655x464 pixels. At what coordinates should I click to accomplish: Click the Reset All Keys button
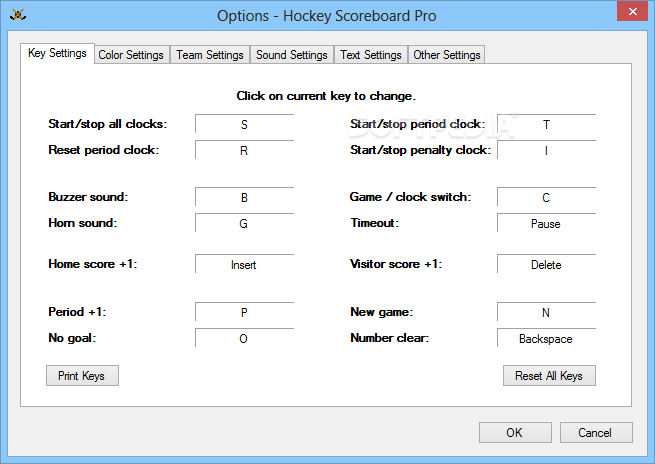pyautogui.click(x=549, y=375)
